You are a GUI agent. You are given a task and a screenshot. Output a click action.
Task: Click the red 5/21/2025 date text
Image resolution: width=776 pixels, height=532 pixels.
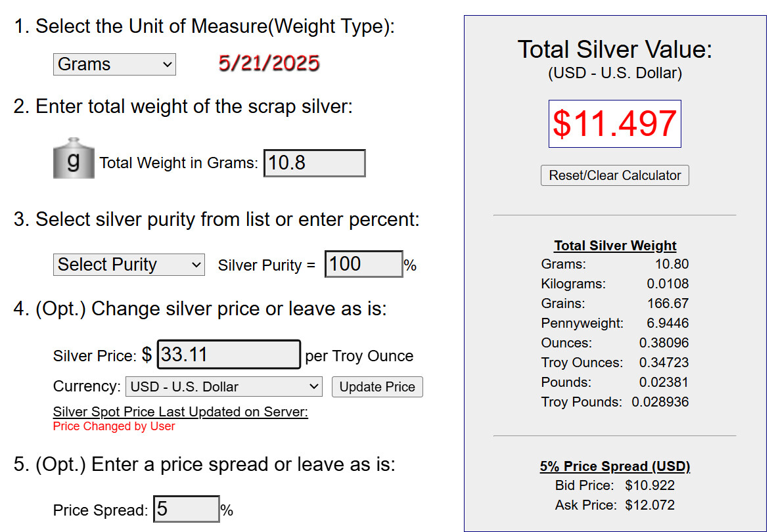[269, 64]
